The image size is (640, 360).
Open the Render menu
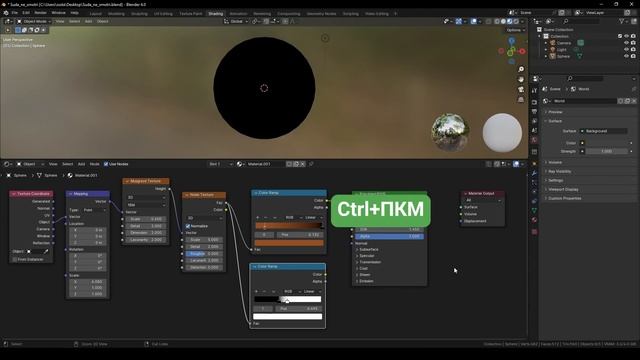click(40, 13)
